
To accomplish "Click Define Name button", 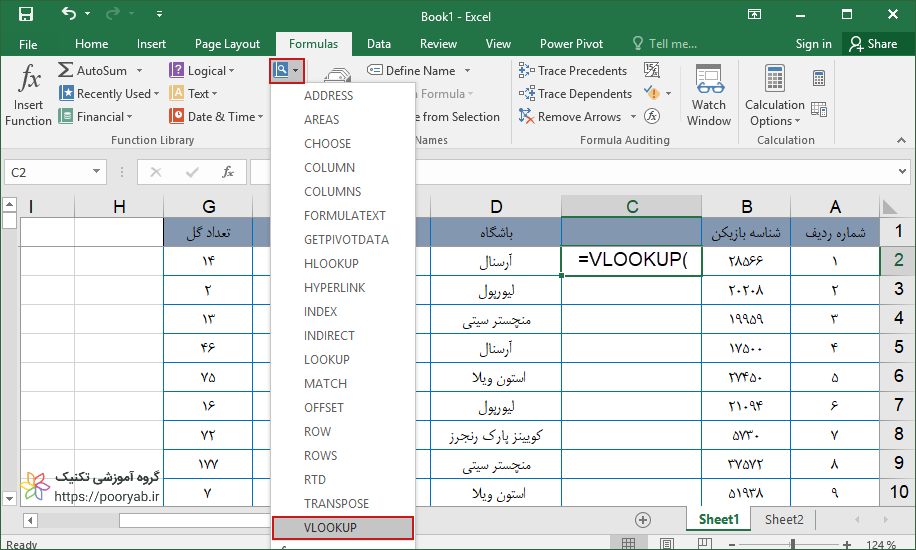I will click(x=411, y=71).
